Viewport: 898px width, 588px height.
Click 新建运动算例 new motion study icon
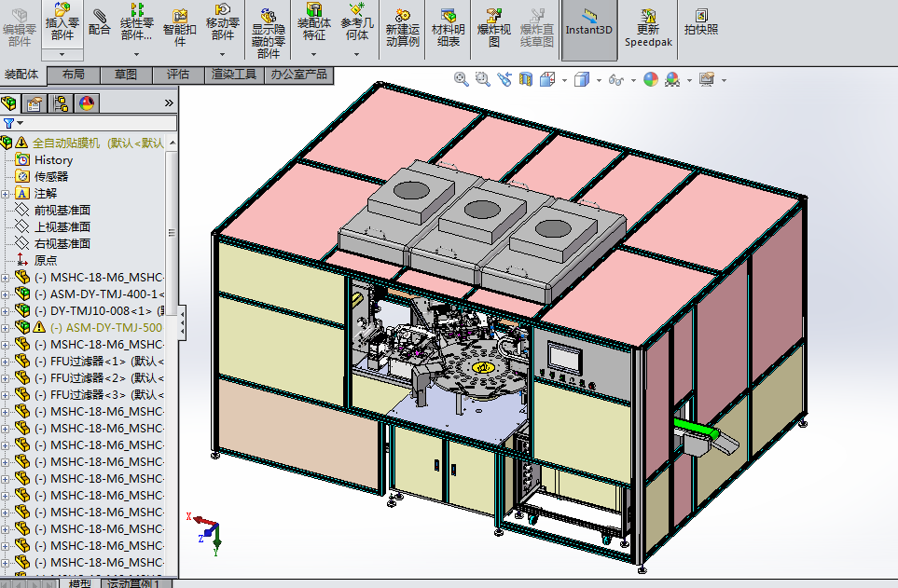(x=402, y=26)
